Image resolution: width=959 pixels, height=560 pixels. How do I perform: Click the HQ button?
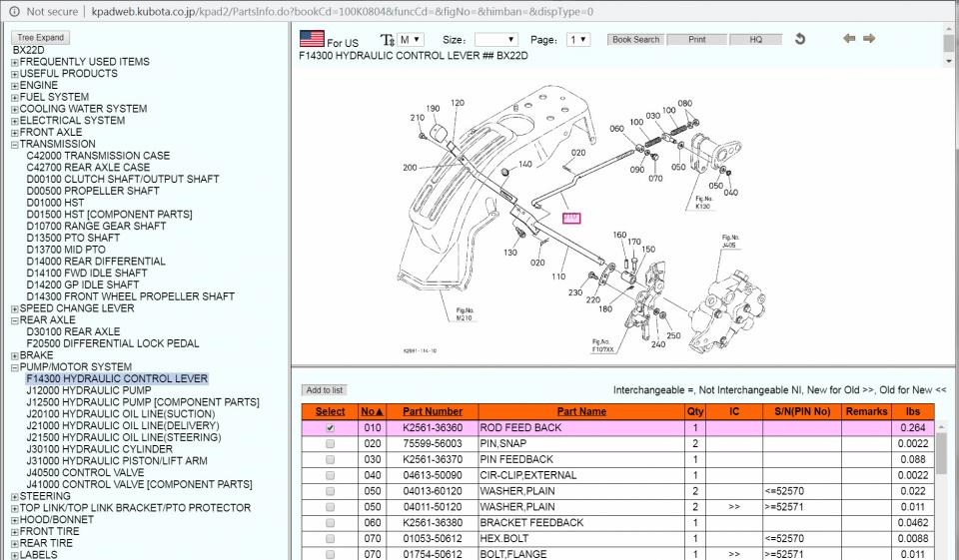(756, 39)
